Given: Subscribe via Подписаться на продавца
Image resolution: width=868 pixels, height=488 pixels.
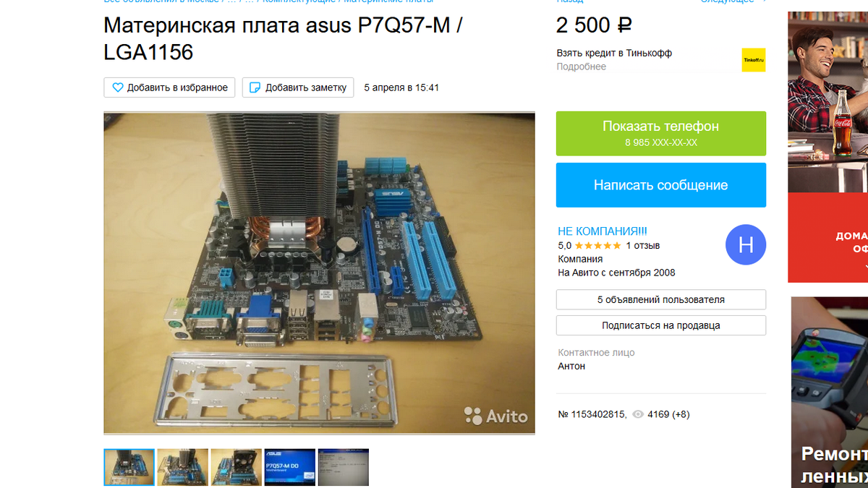Looking at the screenshot, I should pos(661,325).
